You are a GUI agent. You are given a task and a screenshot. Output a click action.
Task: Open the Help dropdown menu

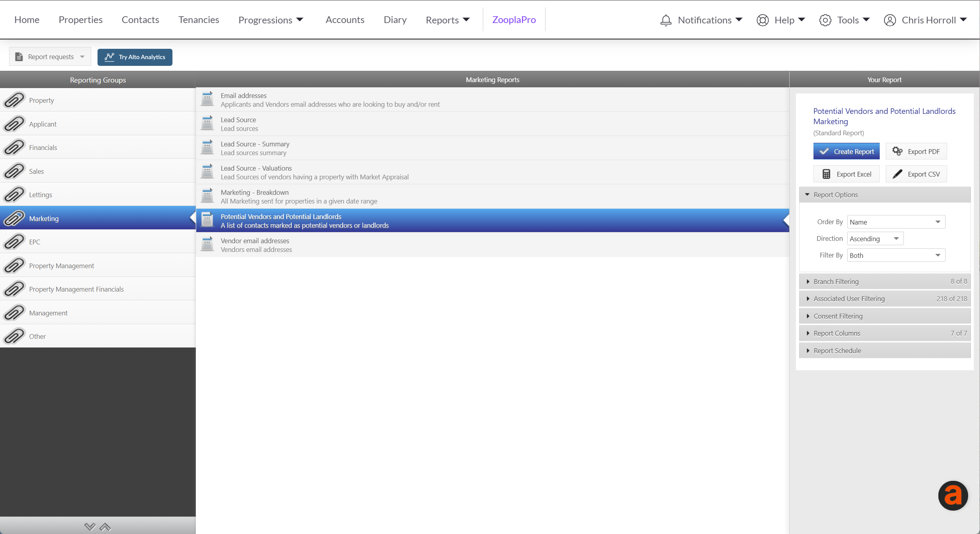781,20
